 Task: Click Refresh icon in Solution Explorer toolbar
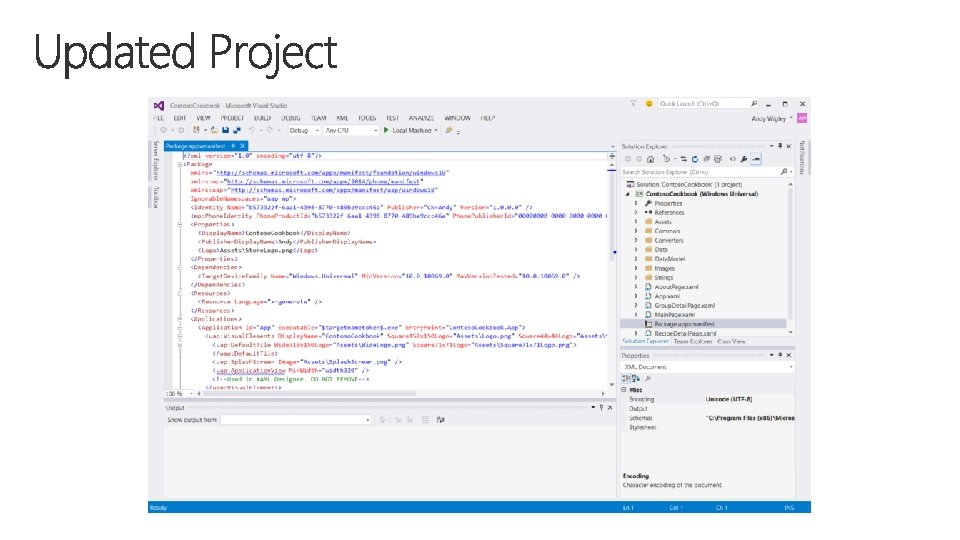pos(695,159)
